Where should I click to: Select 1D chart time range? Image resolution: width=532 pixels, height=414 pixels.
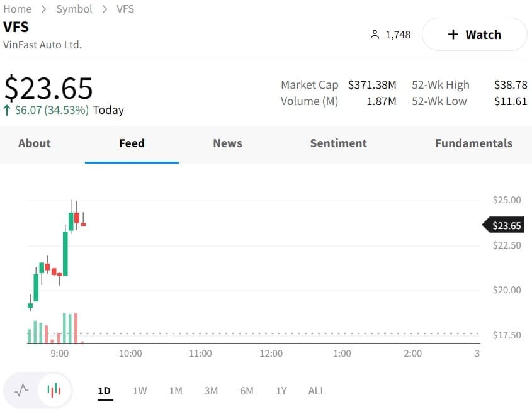pos(104,391)
